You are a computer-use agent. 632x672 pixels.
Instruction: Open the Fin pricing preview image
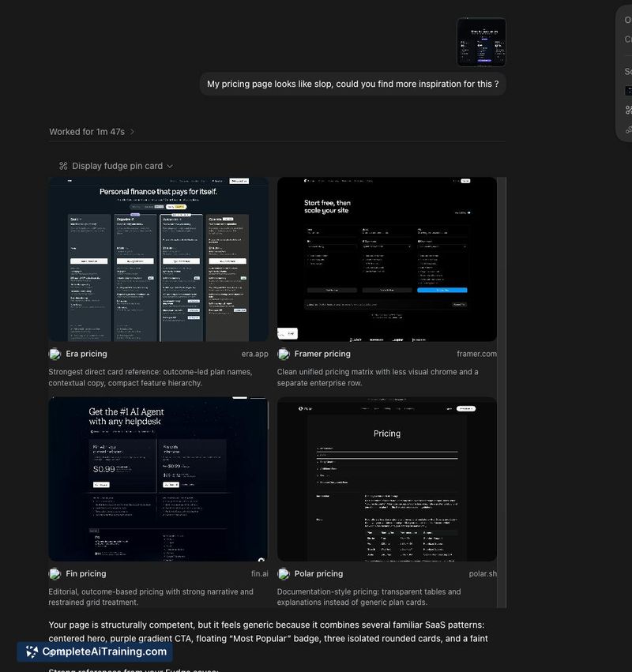[x=158, y=479]
